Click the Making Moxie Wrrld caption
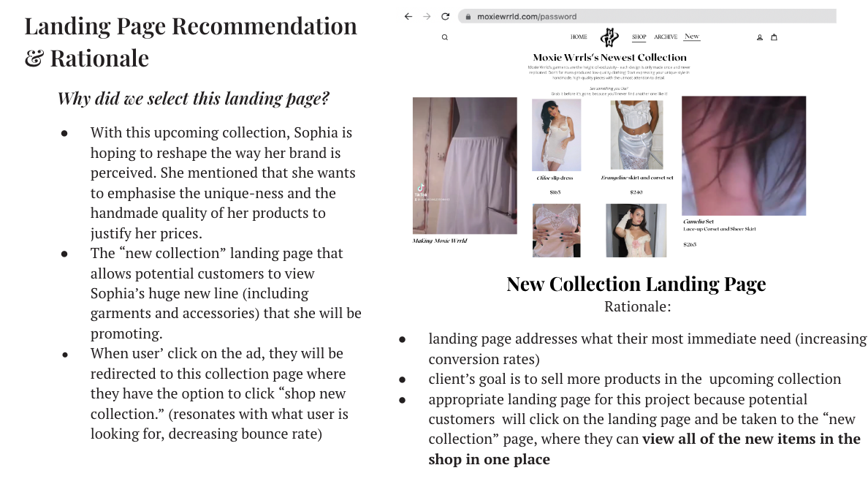This screenshot has width=868, height=484. (x=440, y=241)
